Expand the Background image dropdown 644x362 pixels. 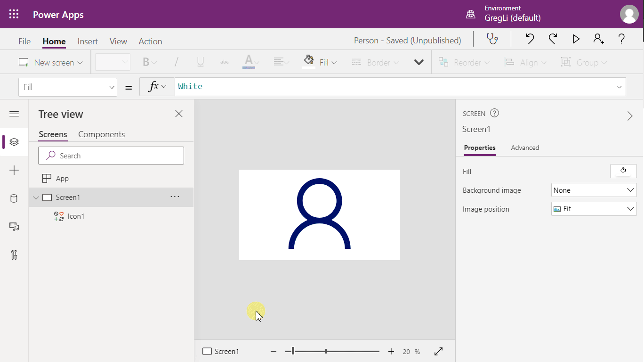tap(594, 190)
